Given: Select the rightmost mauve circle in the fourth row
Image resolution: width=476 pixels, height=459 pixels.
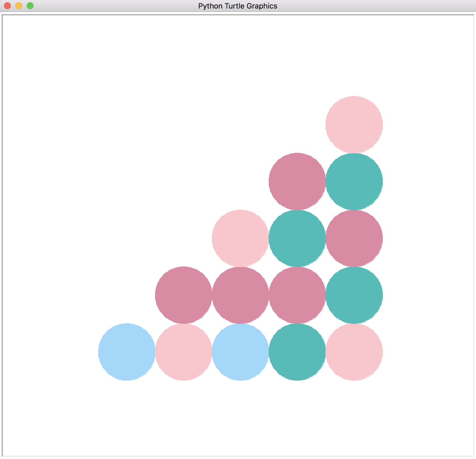Looking at the screenshot, I should [x=297, y=295].
